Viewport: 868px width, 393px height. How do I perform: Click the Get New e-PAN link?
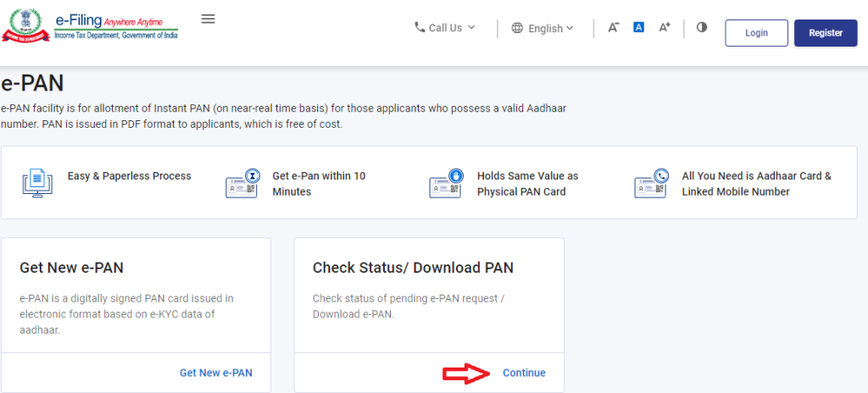pos(216,373)
